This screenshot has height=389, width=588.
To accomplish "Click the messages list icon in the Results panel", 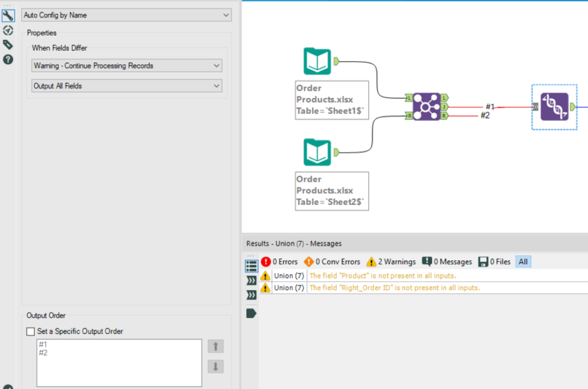I will [x=251, y=265].
